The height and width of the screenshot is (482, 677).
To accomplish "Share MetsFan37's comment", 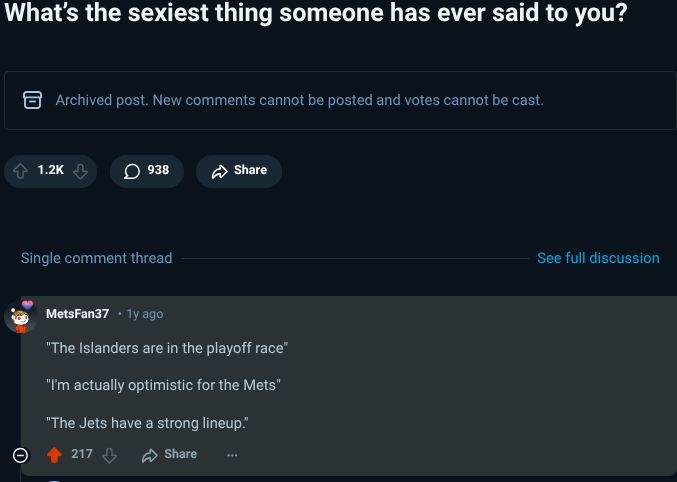I will [169, 455].
